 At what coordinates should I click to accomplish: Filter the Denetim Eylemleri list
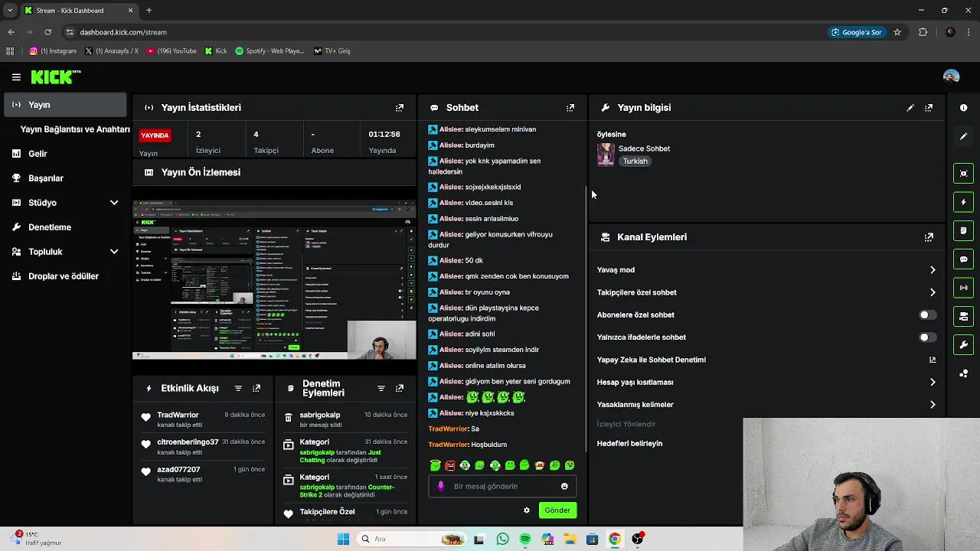pos(381,389)
